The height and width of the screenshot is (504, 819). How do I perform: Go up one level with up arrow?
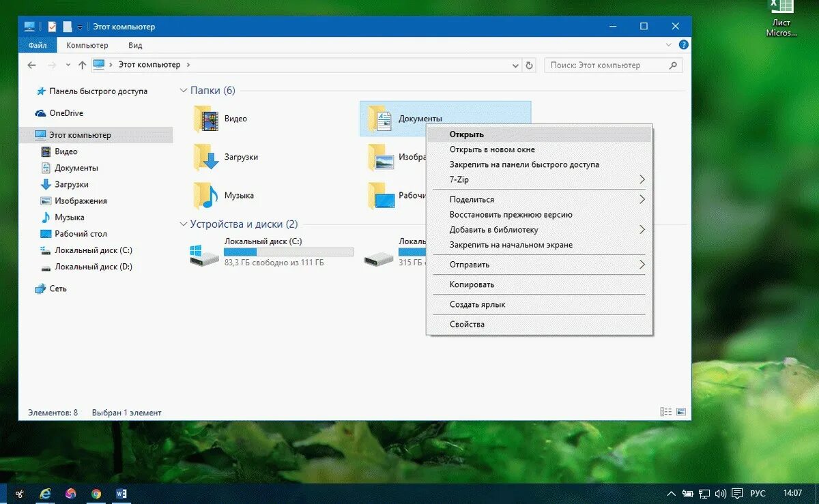click(82, 65)
